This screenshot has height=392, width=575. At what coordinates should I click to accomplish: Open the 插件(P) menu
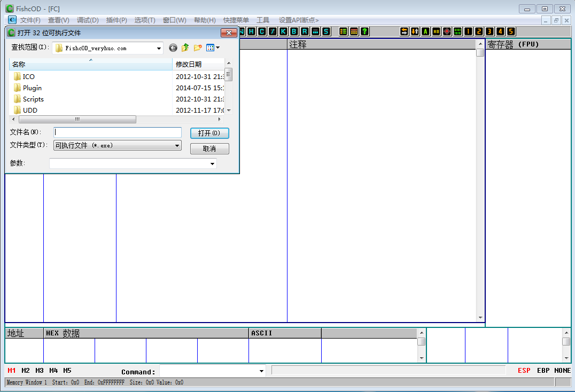click(116, 20)
